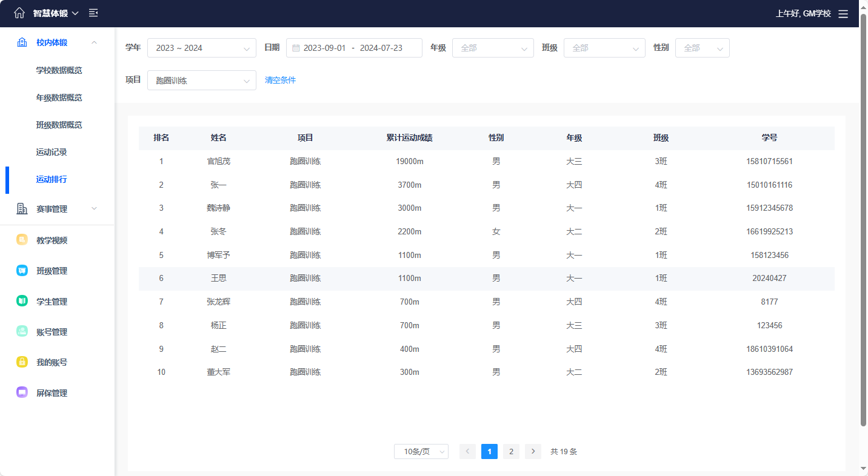Click name 魏诗静 in table
The height and width of the screenshot is (476, 868).
219,208
